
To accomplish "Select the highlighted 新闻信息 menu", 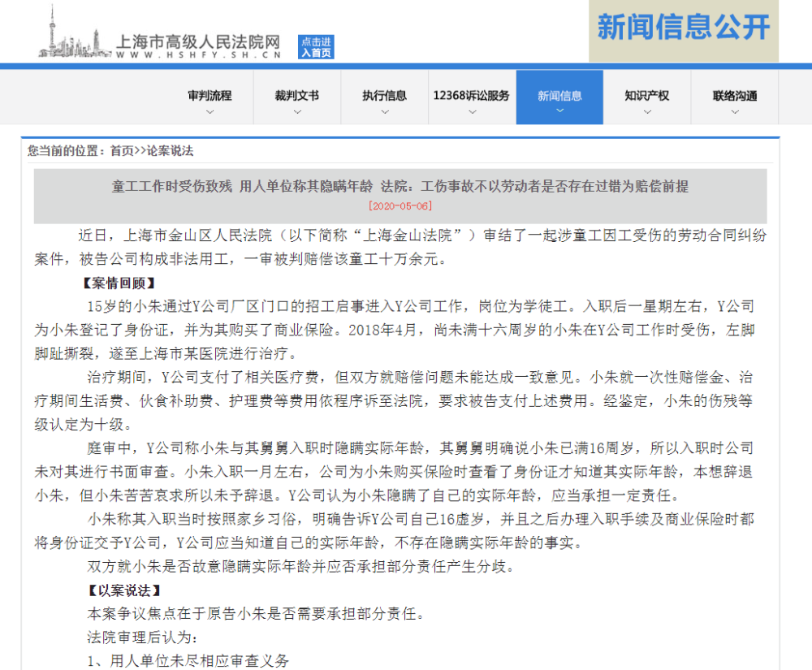I will [559, 96].
